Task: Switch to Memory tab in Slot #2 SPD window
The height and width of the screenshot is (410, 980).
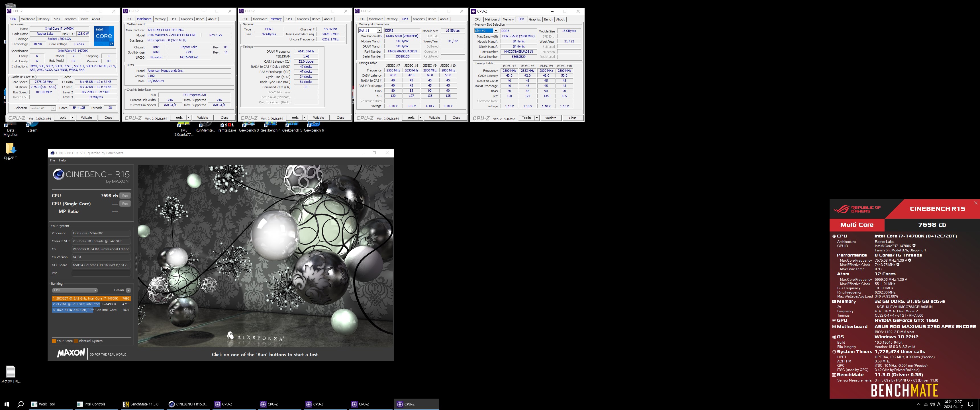Action: 508,19
